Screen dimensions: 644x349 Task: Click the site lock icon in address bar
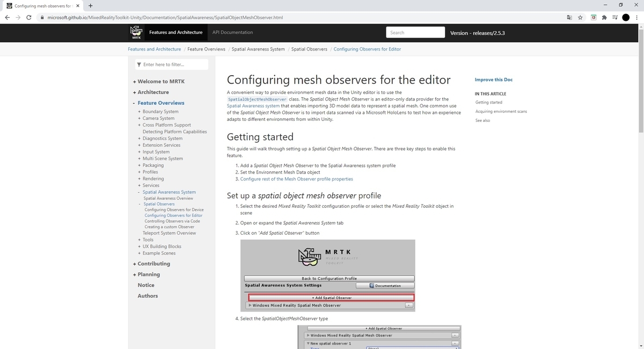[42, 17]
